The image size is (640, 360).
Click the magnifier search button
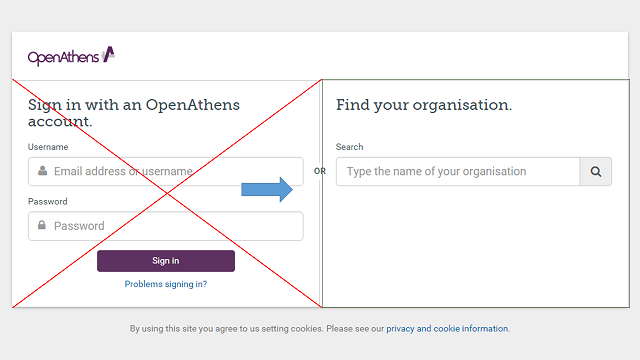[596, 171]
